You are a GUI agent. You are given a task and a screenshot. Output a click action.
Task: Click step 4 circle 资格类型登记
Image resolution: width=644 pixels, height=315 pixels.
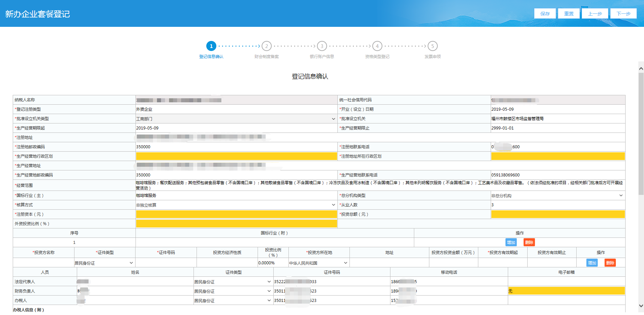tap(377, 46)
